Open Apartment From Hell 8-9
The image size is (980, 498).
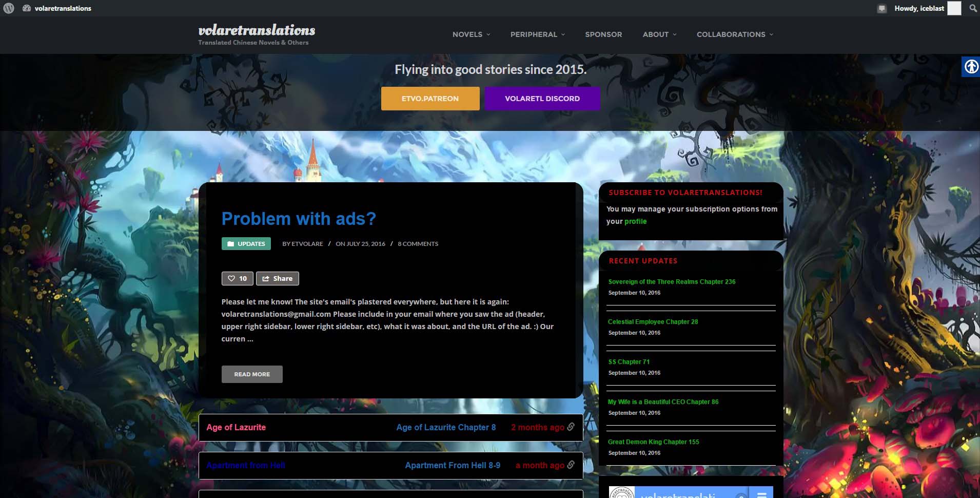pos(453,465)
